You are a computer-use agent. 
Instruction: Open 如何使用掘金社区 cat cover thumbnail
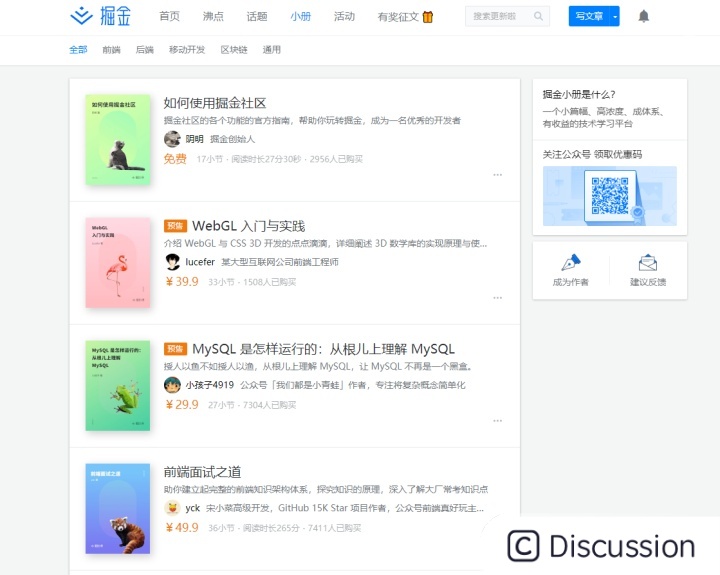point(118,140)
